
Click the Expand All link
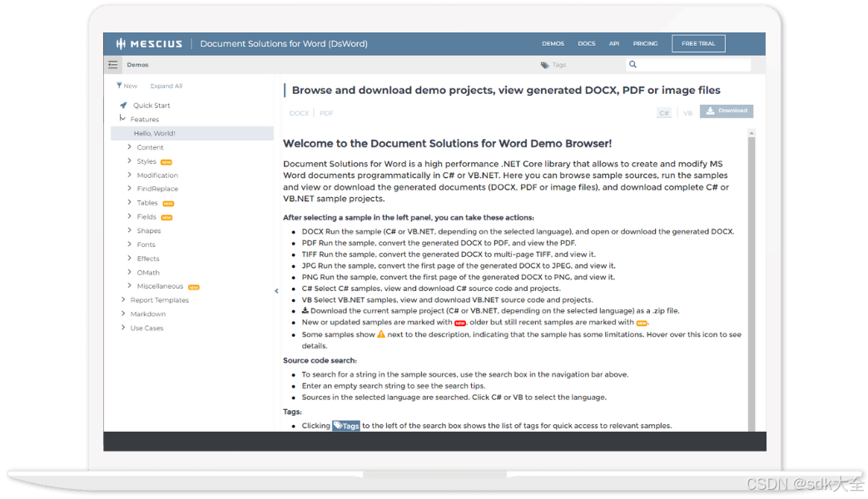[x=166, y=86]
